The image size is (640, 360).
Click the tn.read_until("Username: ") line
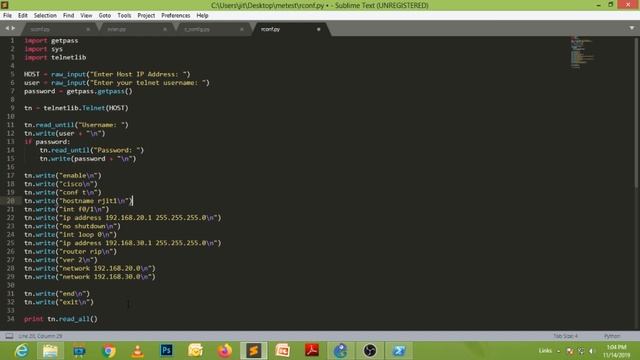pyautogui.click(x=76, y=125)
